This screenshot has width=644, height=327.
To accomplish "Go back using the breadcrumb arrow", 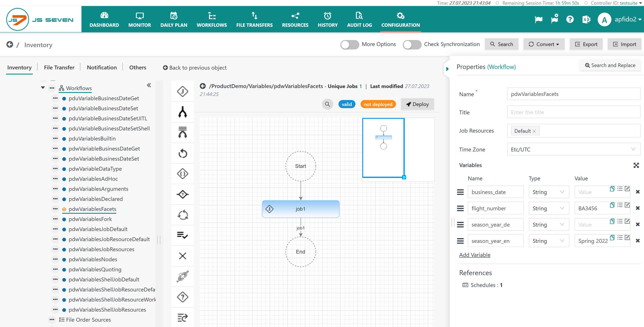I will point(10,45).
